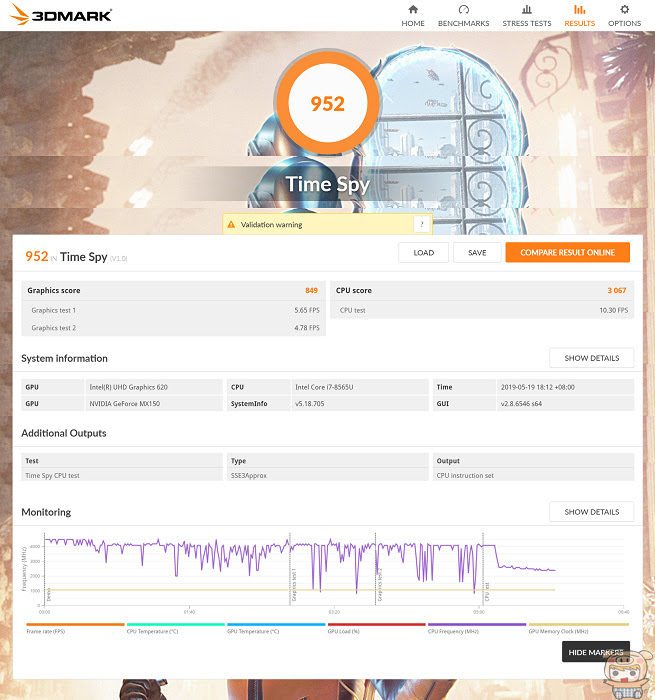Toggle the GPU Temperature legend bar
Screen dimensions: 655x700
pyautogui.click(x=276, y=625)
